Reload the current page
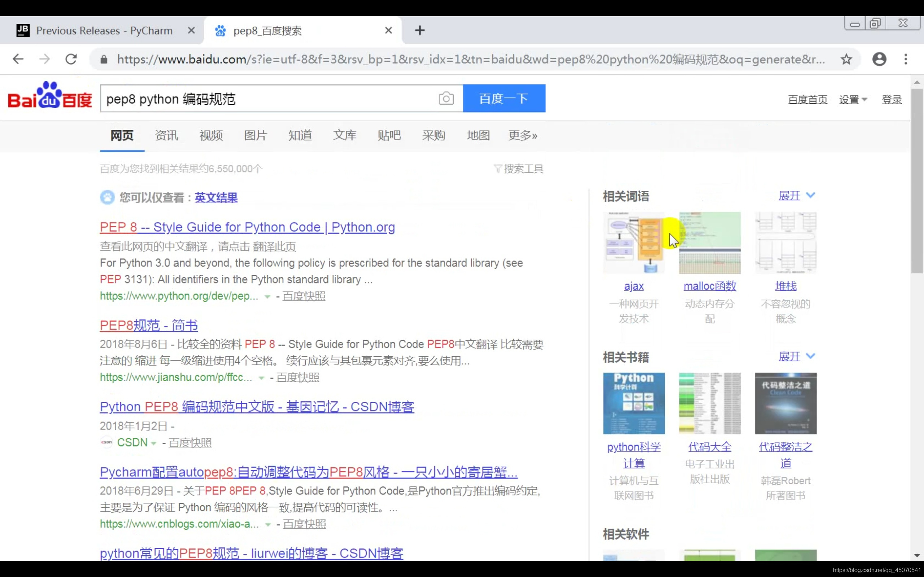 point(71,59)
